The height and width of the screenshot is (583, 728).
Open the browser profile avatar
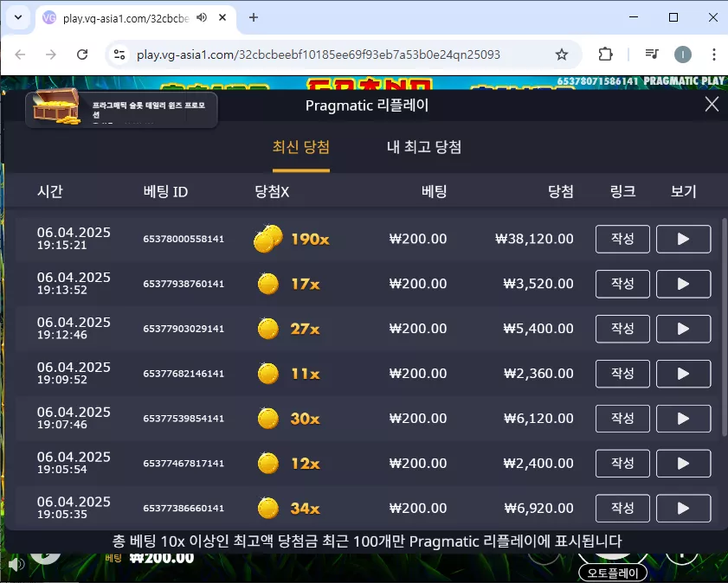682,54
